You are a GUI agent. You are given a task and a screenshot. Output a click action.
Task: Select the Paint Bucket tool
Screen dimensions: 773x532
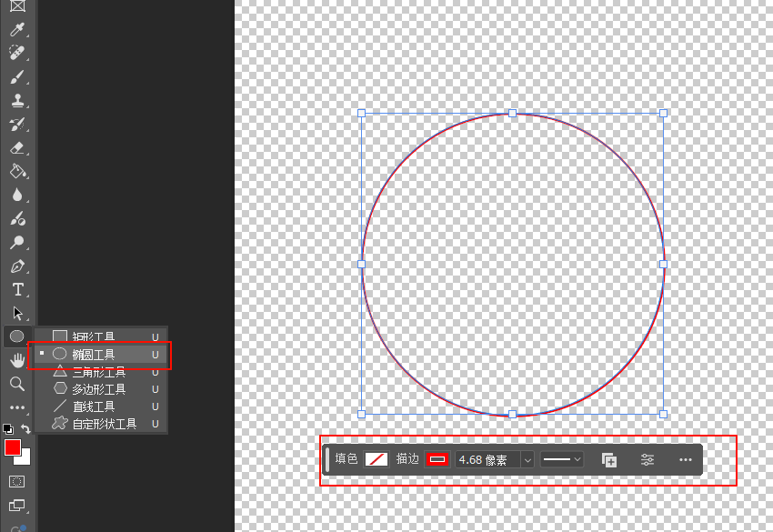[17, 172]
